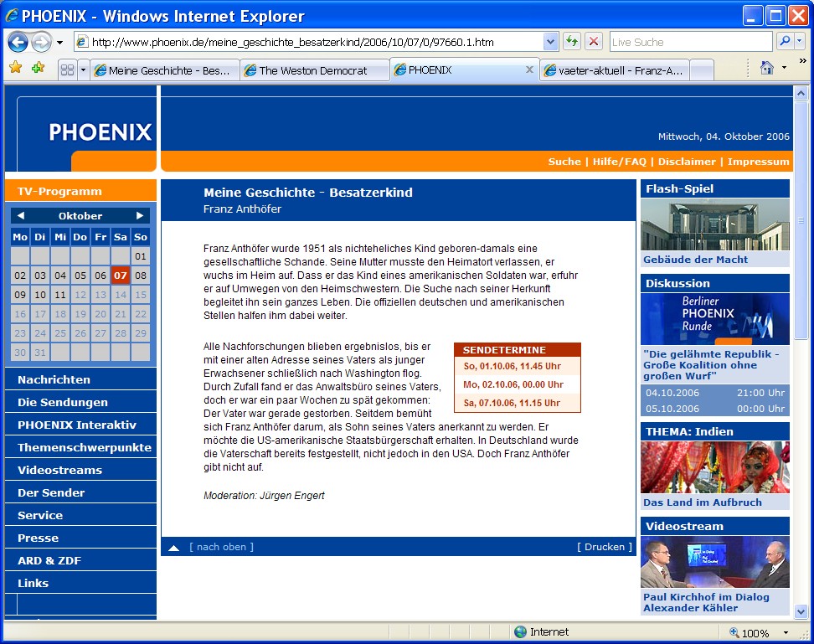Expand the toolbar overflow chevron
This screenshot has height=644, width=814.
click(x=802, y=61)
